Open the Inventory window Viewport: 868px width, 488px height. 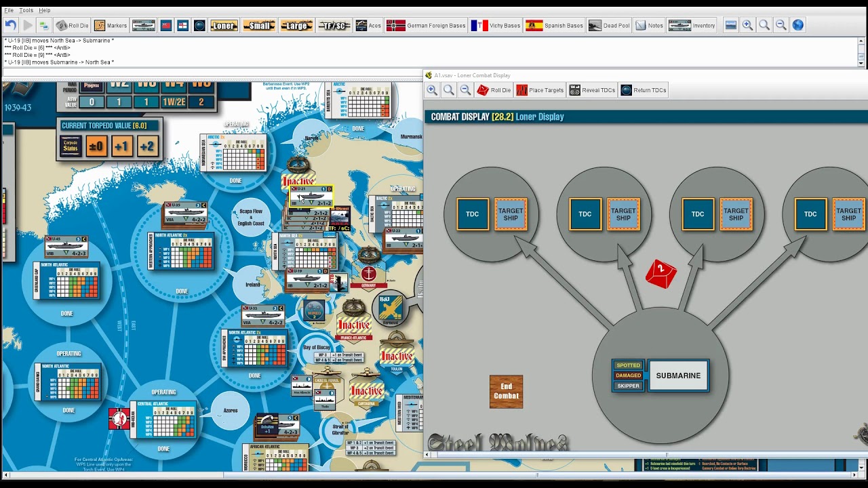point(692,26)
